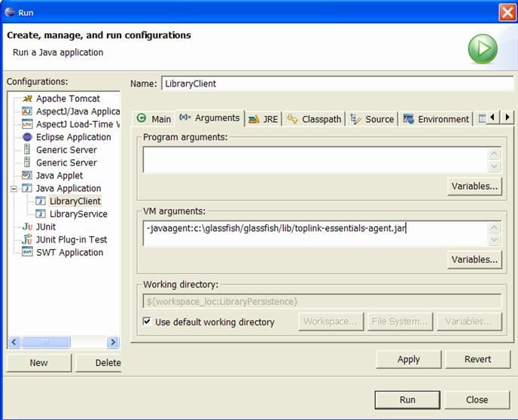Viewport: 518px width, 420px height.
Task: Click the Eclipse Application icon
Action: [28, 137]
